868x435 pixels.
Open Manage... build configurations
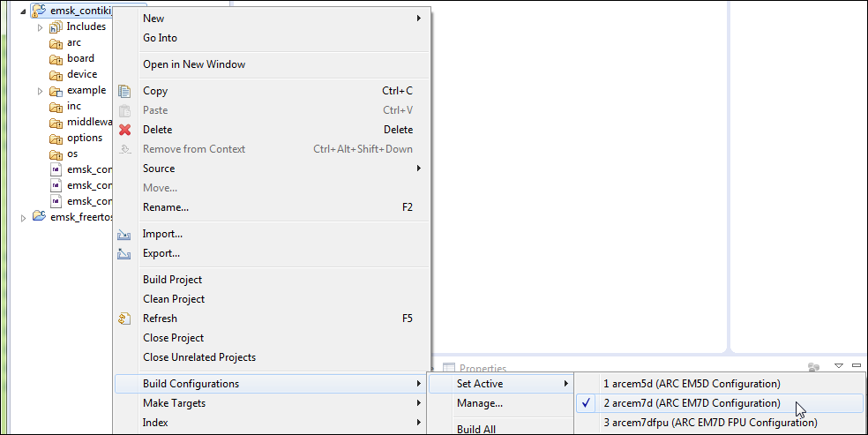pyautogui.click(x=500, y=403)
